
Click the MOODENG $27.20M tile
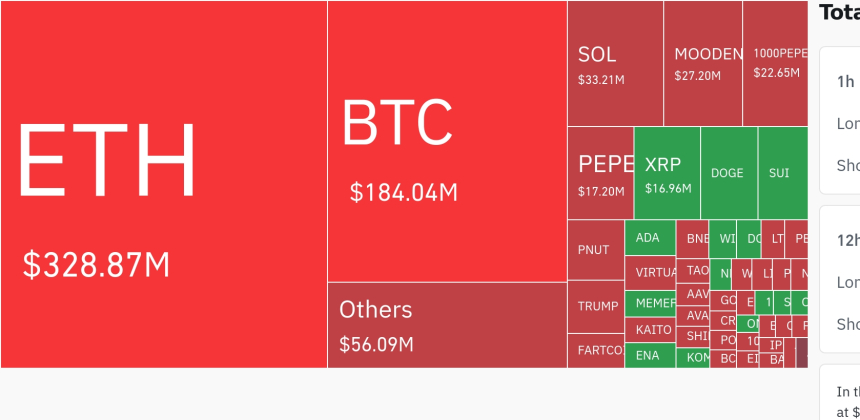pos(703,63)
